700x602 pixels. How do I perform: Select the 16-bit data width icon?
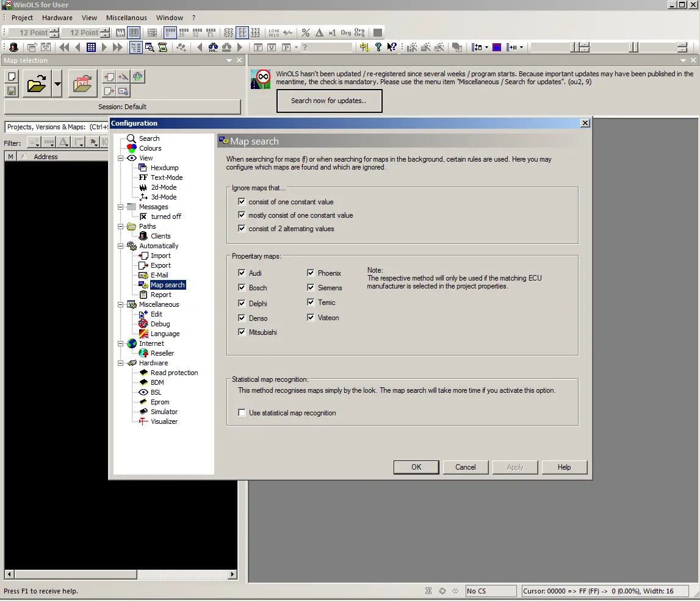coord(184,32)
